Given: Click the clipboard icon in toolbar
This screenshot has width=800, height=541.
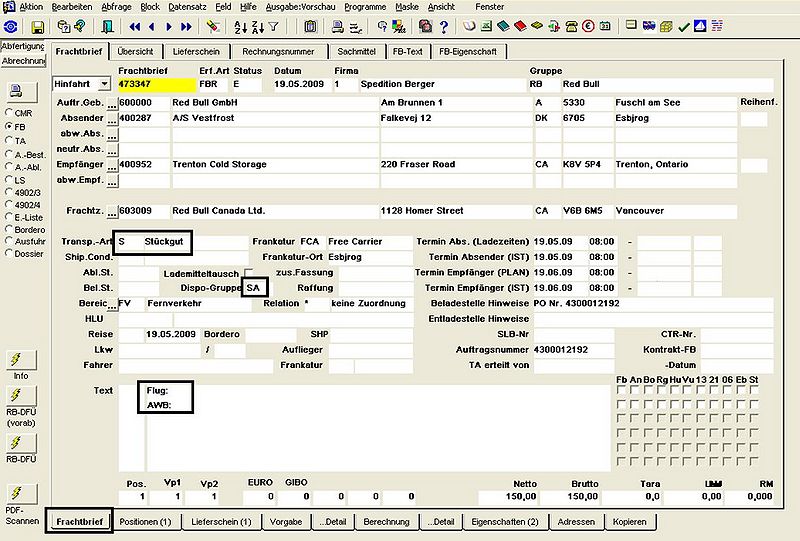Looking at the screenshot, I should click(x=310, y=27).
